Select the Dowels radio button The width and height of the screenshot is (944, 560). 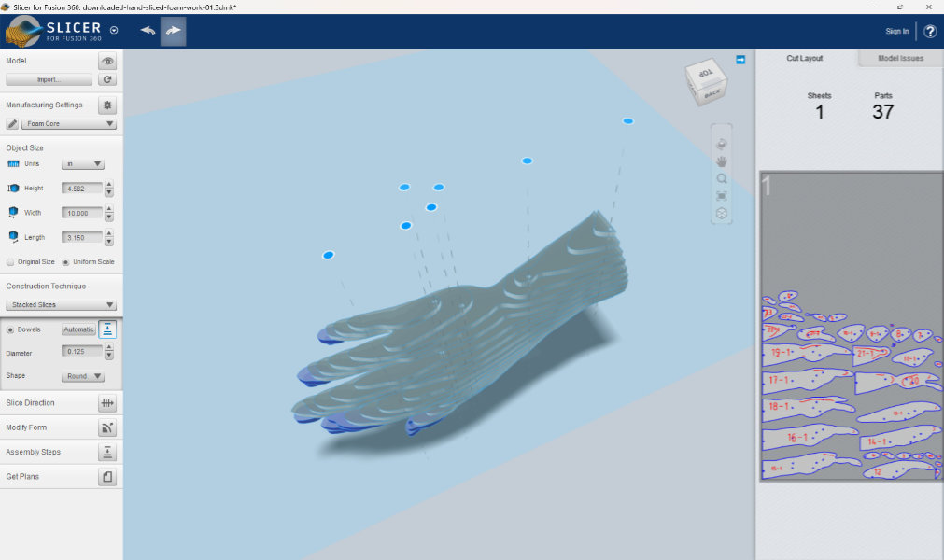click(x=10, y=329)
